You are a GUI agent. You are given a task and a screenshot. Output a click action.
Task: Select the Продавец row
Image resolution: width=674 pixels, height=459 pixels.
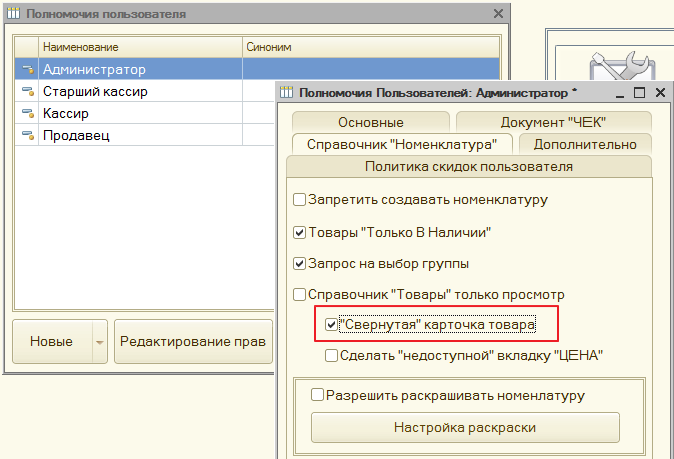pyautogui.click(x=144, y=135)
